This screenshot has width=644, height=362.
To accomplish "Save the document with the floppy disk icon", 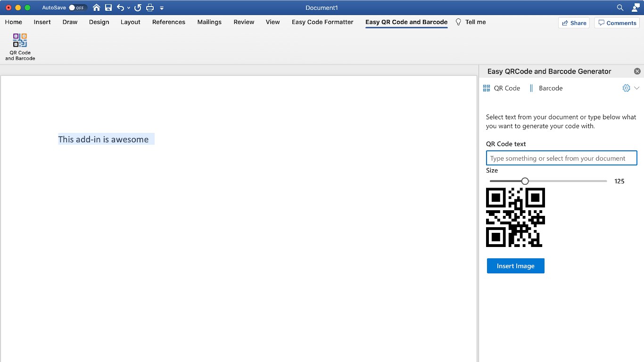I will 108,8.
